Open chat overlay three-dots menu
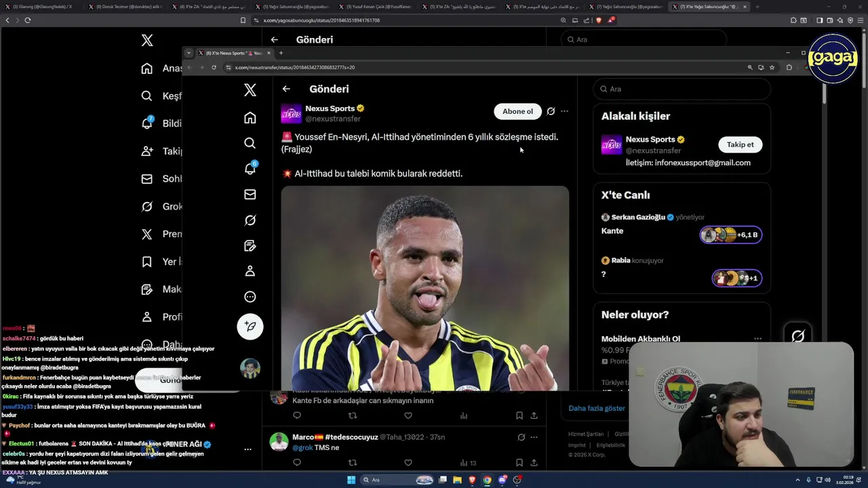The width and height of the screenshot is (868, 488). [x=248, y=449]
